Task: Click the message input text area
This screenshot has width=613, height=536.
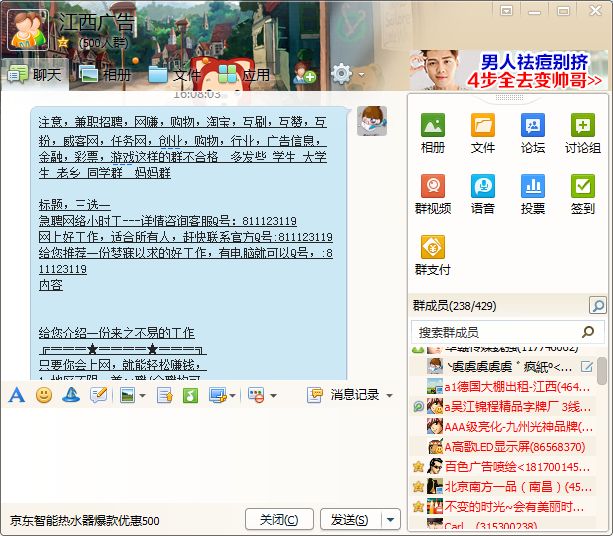Action: [201, 454]
